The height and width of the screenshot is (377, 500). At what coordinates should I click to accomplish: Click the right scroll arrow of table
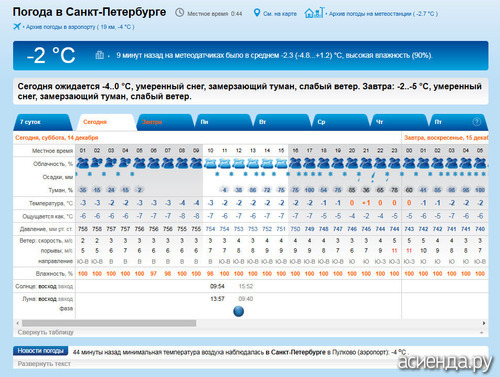pos(484,323)
